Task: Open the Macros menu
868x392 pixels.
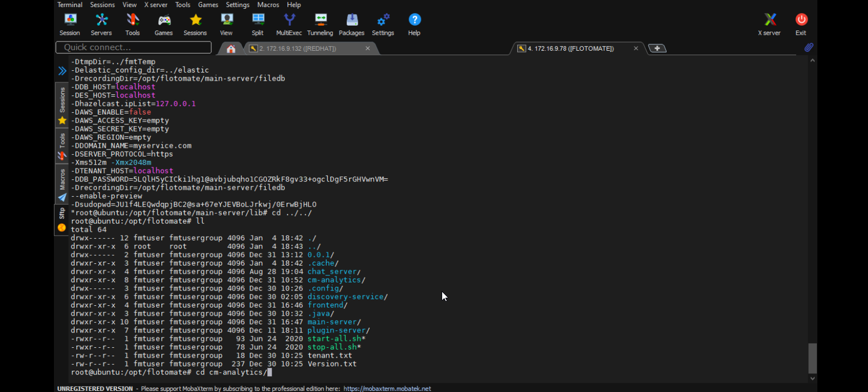Action: [268, 5]
